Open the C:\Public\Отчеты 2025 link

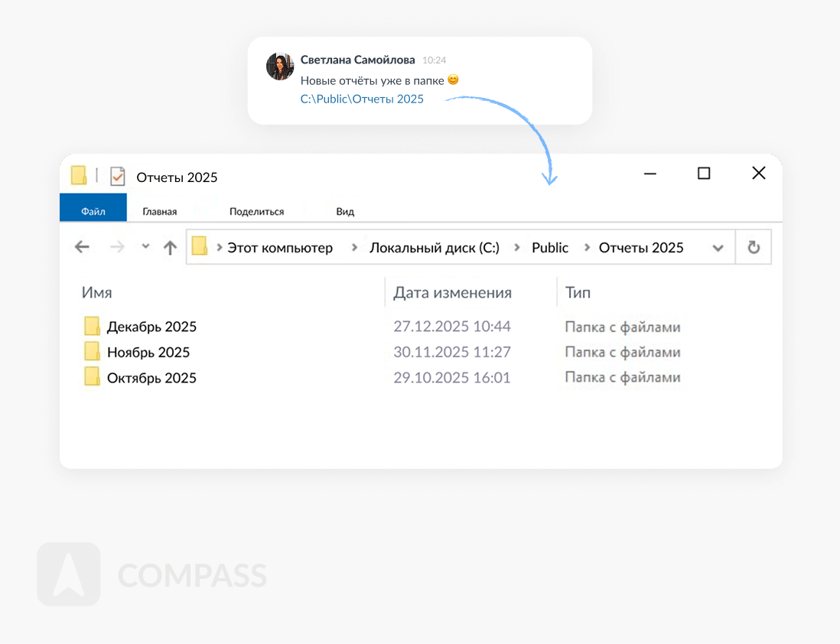pos(362,99)
